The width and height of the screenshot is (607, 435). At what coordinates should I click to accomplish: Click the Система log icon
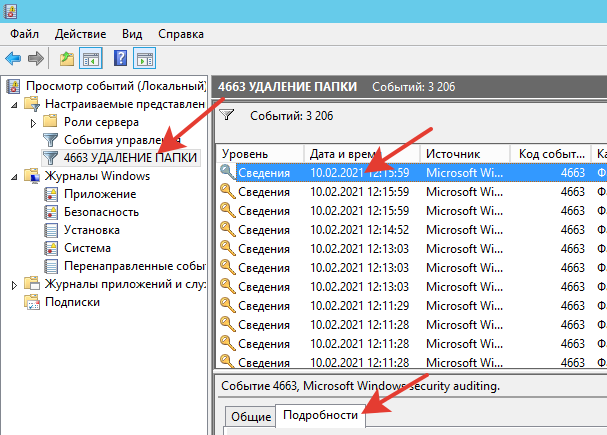tap(51, 248)
